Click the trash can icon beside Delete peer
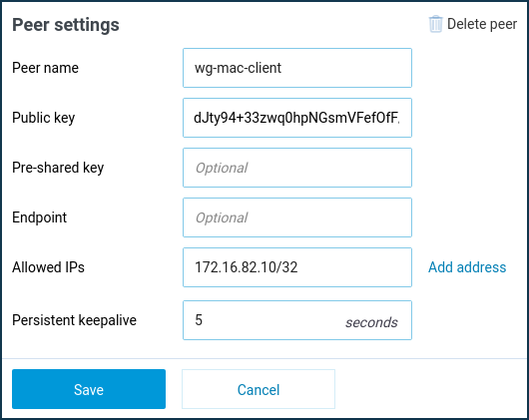Image resolution: width=529 pixels, height=420 pixels. (x=435, y=24)
